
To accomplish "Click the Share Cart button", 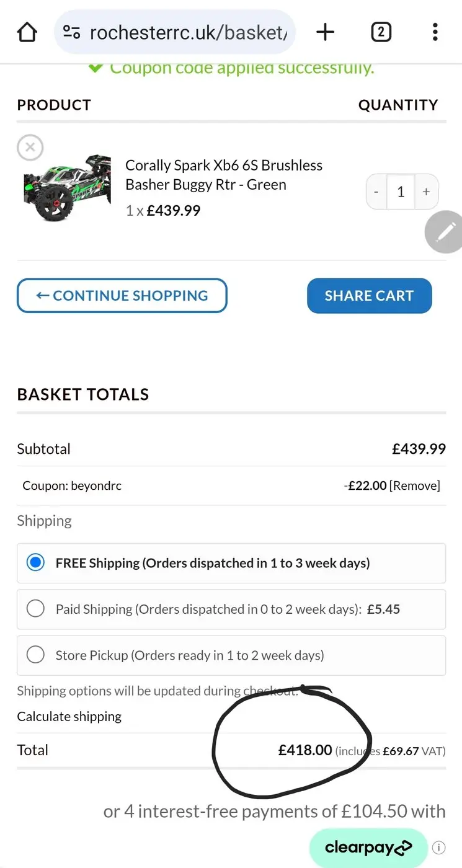I will click(x=369, y=296).
